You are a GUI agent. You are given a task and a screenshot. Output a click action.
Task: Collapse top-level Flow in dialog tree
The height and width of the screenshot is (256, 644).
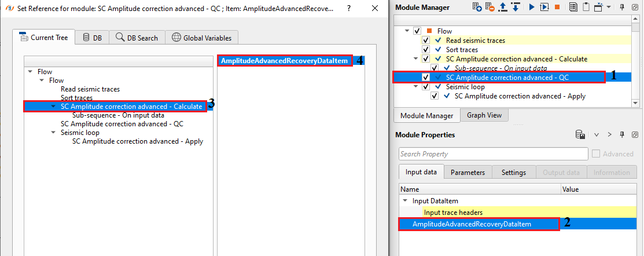31,71
